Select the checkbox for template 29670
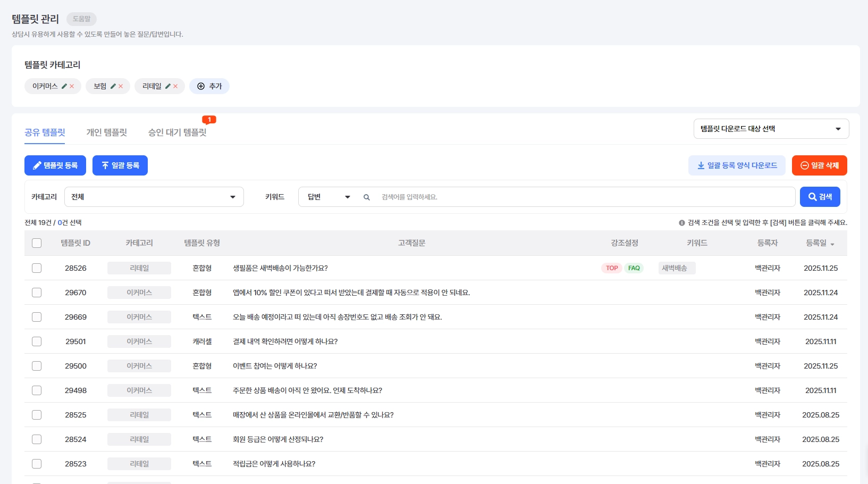The height and width of the screenshot is (484, 868). coord(37,293)
